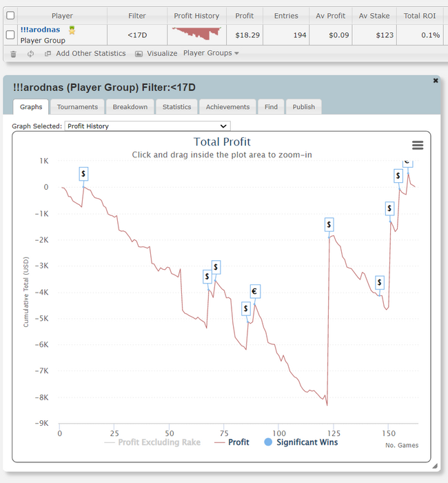Click the Filter column header
Screen dimensions: 448x483
click(137, 16)
